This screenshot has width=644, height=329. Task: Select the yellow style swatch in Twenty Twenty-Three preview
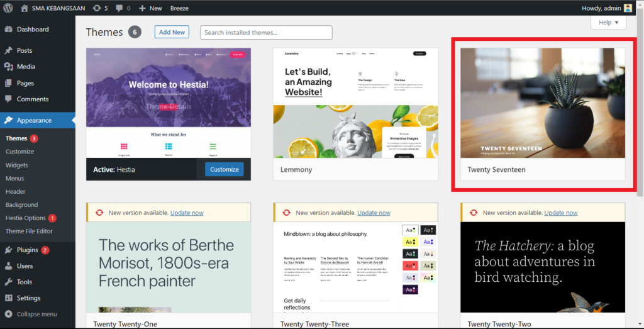(x=410, y=242)
